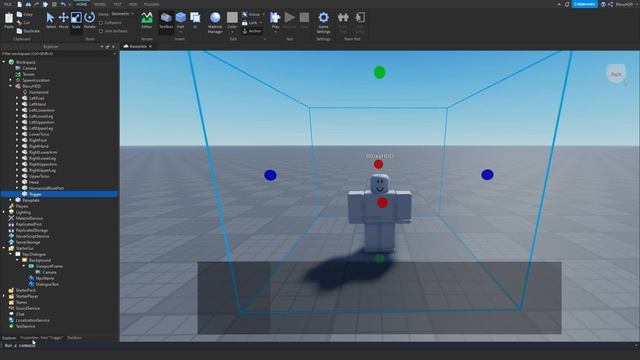Switch to the Toolbox bottom tab
Screen dimensions: 640x360
pyautogui.click(x=74, y=338)
